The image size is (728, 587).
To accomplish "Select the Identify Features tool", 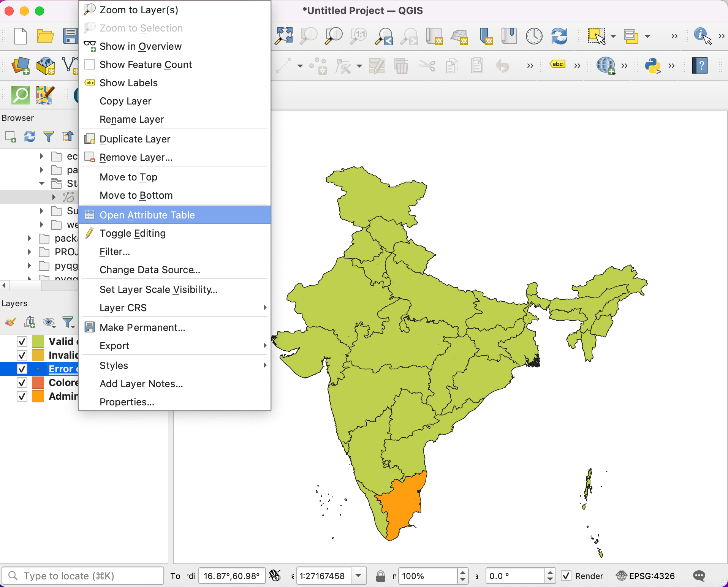I will [700, 36].
